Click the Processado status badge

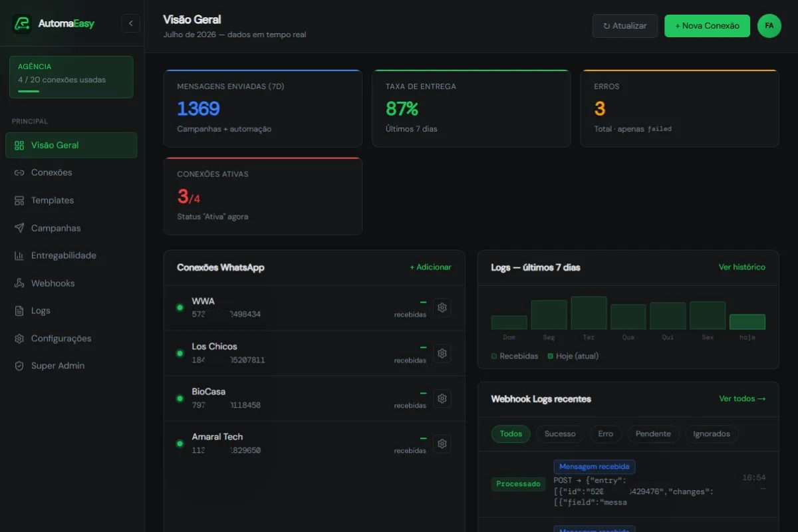click(519, 484)
